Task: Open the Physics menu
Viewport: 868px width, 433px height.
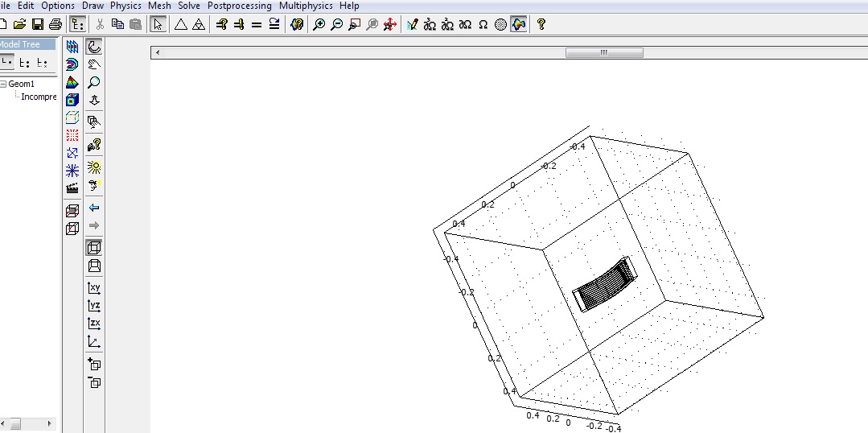Action: click(125, 6)
